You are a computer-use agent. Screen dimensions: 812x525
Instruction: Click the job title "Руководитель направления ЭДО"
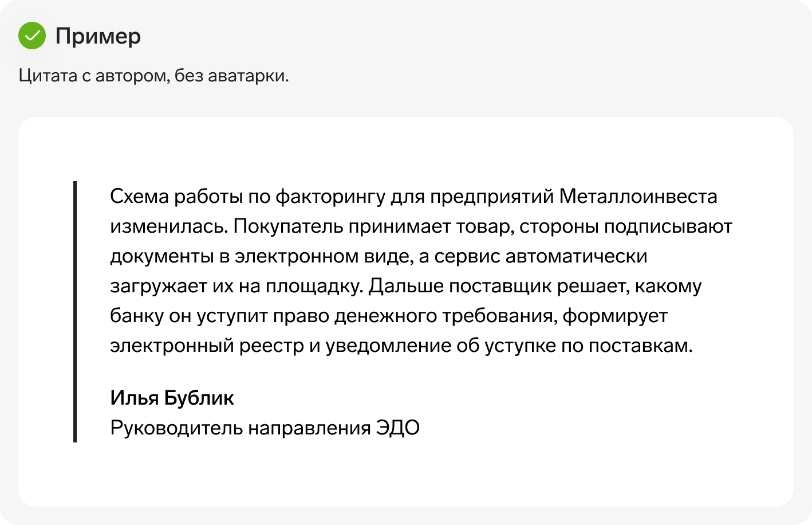tap(265, 428)
